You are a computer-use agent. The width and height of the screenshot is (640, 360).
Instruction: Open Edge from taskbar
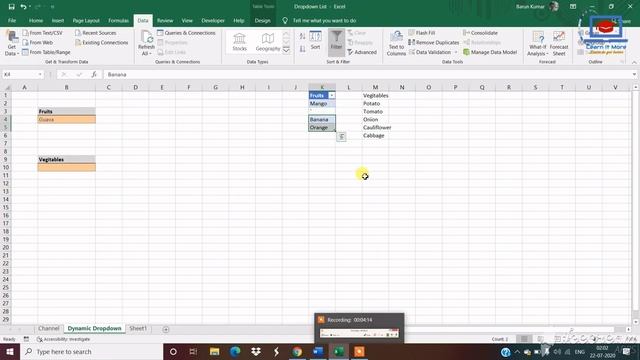pyautogui.click(x=235, y=351)
